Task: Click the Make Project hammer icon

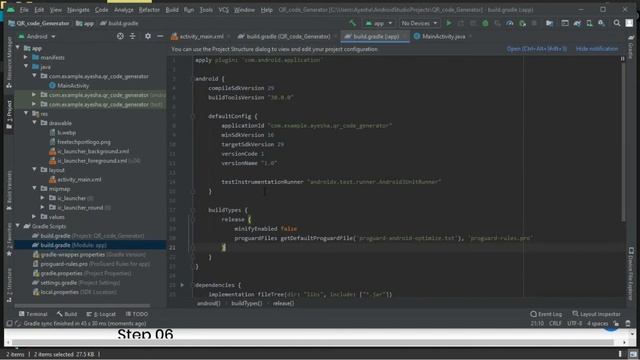Action: pos(353,23)
